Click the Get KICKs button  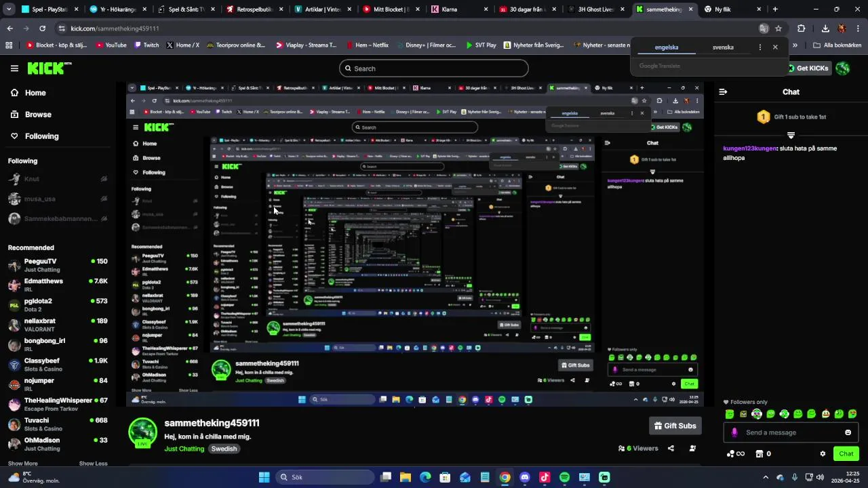(808, 68)
